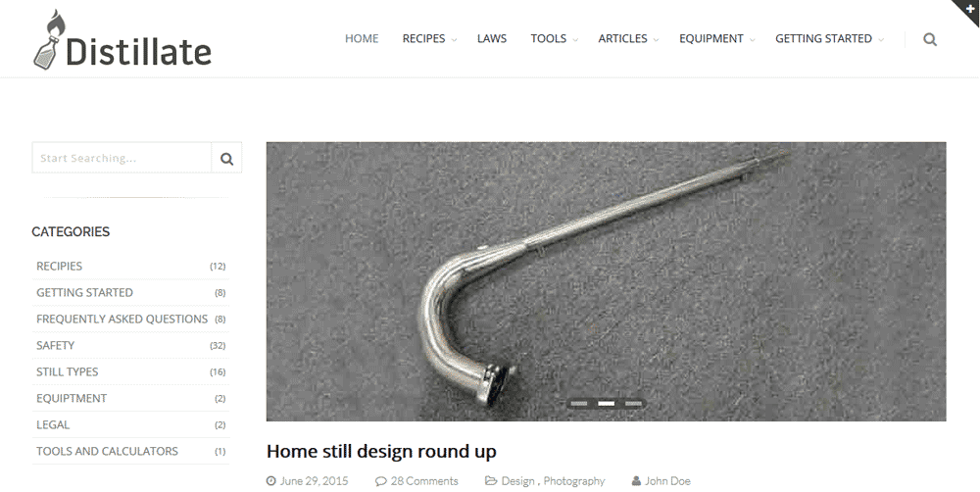980x492 pixels.
Task: Open the Tools dropdown menu
Action: click(x=554, y=39)
